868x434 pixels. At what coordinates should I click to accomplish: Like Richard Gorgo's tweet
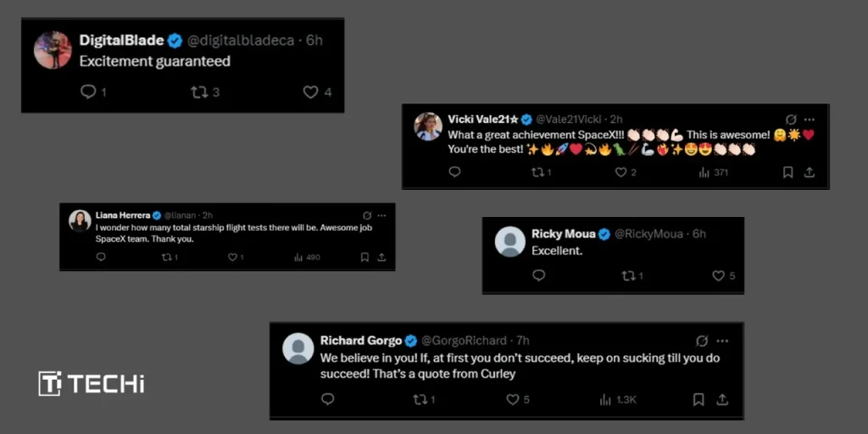(508, 399)
